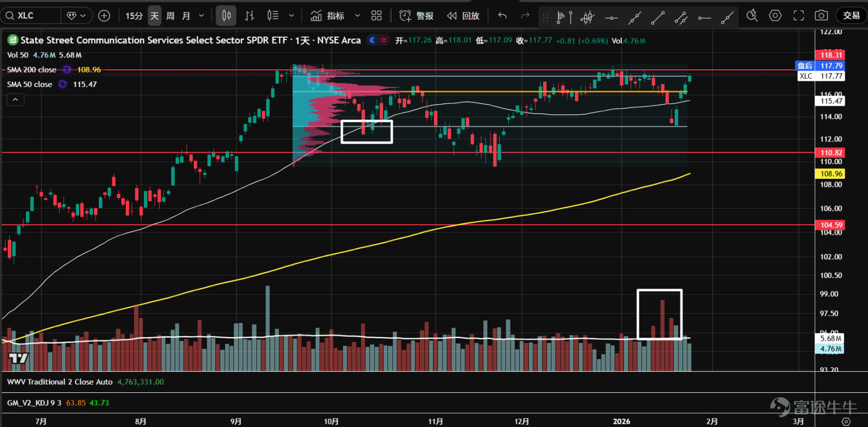This screenshot has height=427, width=868.
Task: Take a chart snapshot with camera icon
Action: (821, 16)
